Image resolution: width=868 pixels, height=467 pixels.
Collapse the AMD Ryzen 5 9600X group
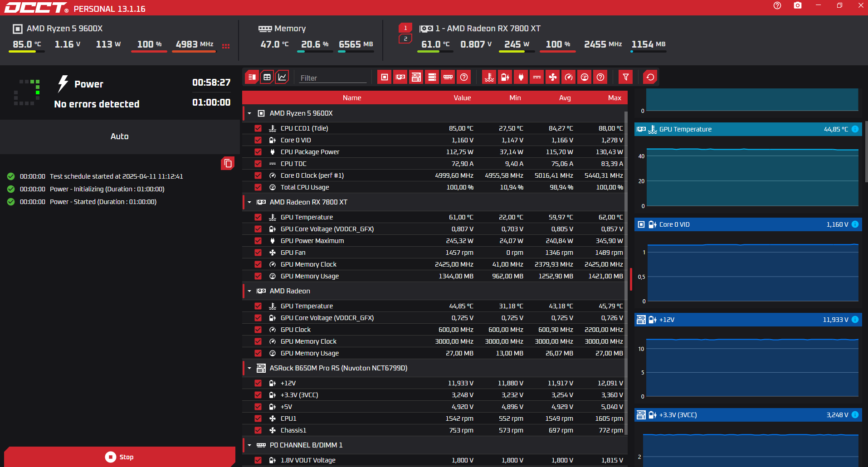(x=249, y=113)
